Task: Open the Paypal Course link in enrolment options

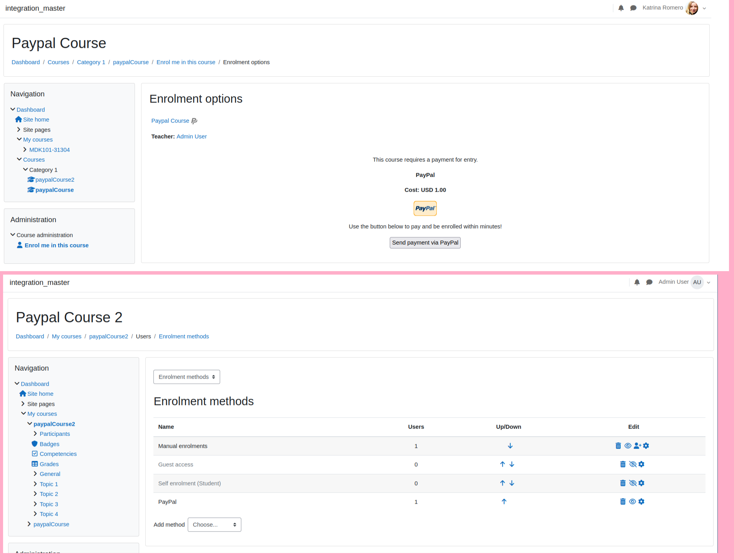Action: [170, 121]
